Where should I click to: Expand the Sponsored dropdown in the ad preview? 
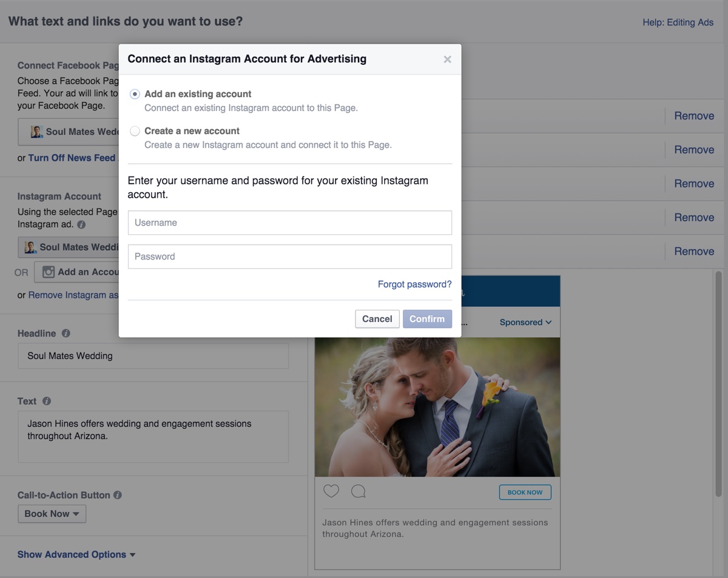click(525, 322)
